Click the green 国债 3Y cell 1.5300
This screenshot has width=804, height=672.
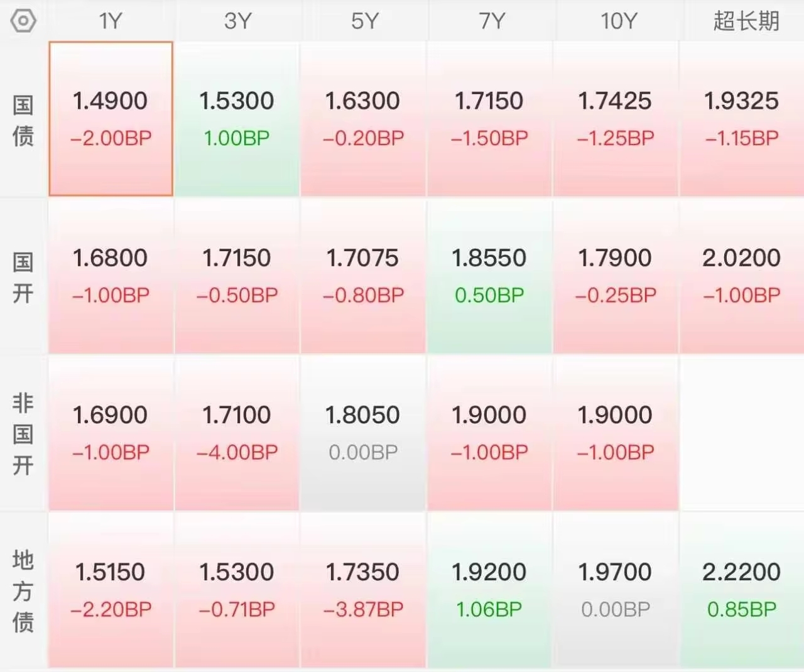pyautogui.click(x=237, y=119)
